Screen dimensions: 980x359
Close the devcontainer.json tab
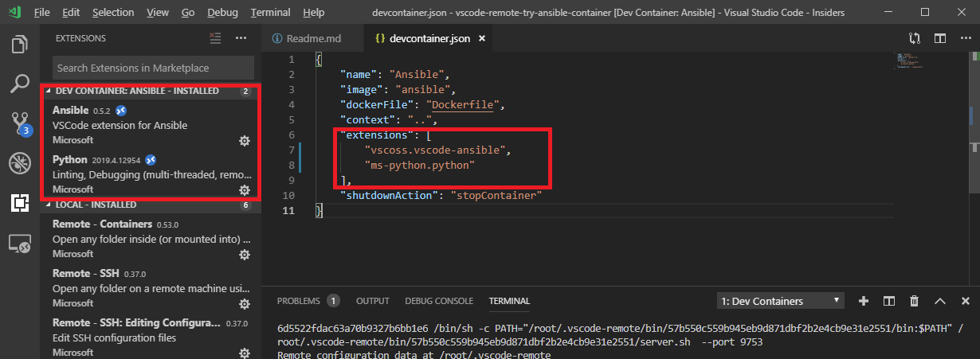[482, 38]
